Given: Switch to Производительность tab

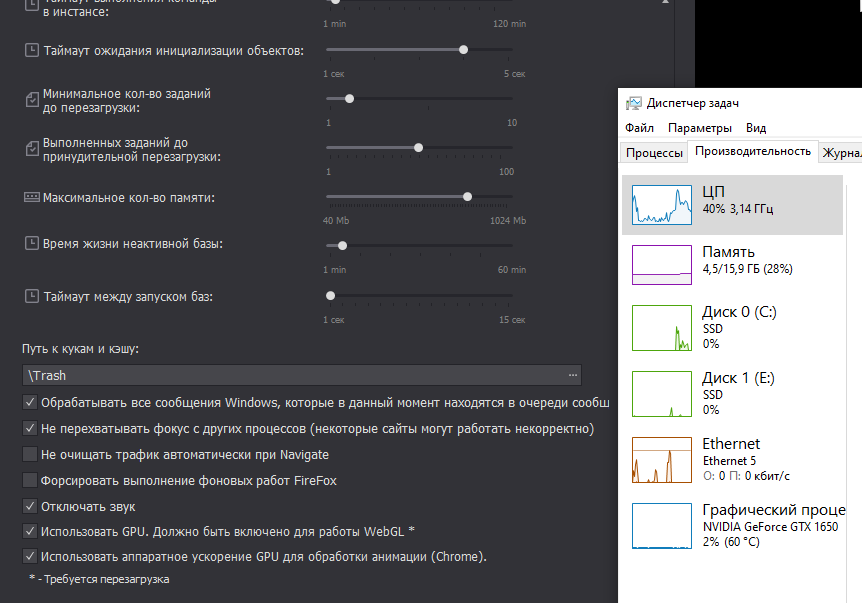Looking at the screenshot, I should coord(753,151).
